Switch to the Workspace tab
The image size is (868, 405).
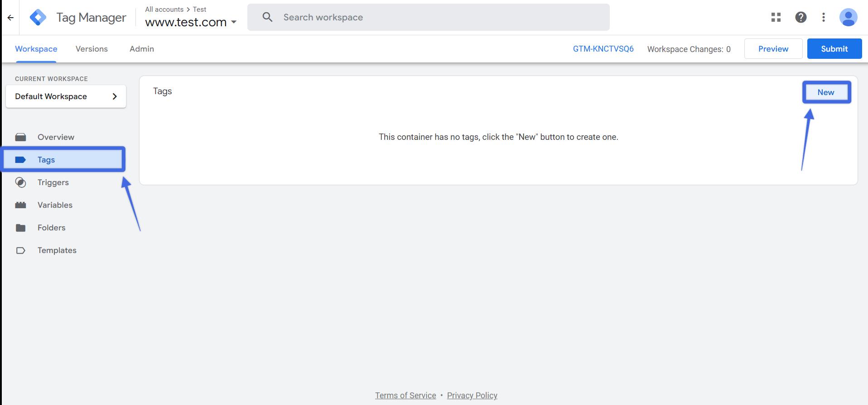pyautogui.click(x=36, y=49)
